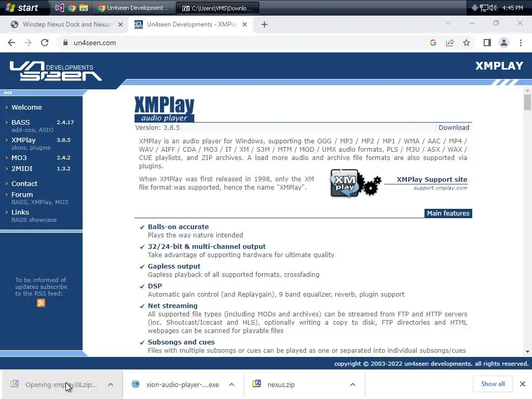Open the Welcome page link
532x399 pixels.
(26, 107)
